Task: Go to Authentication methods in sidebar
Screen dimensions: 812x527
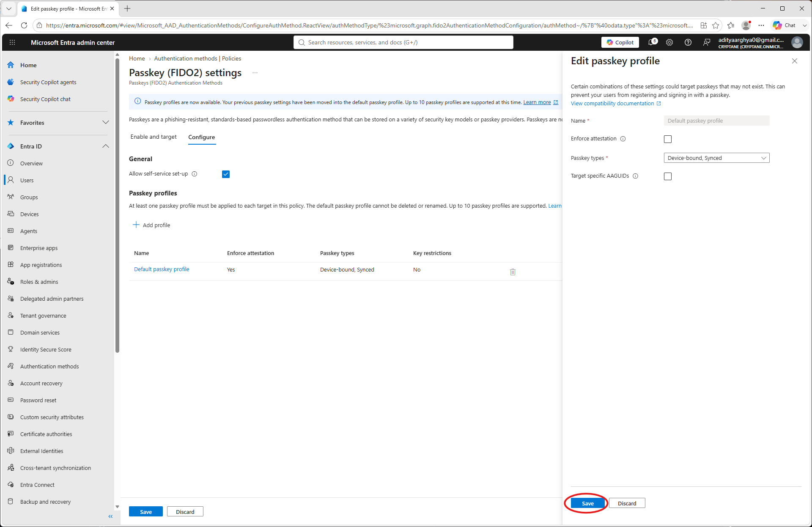Action: point(49,366)
